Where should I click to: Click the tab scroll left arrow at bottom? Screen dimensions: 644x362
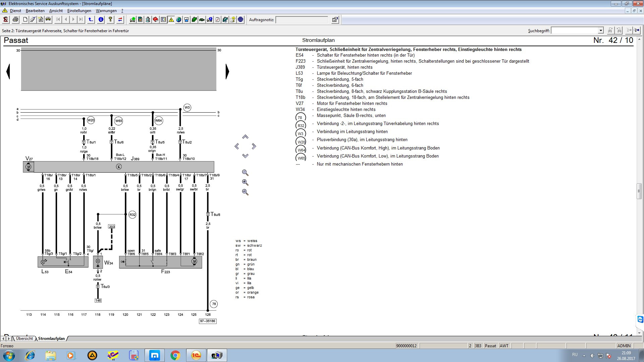pos(4,339)
